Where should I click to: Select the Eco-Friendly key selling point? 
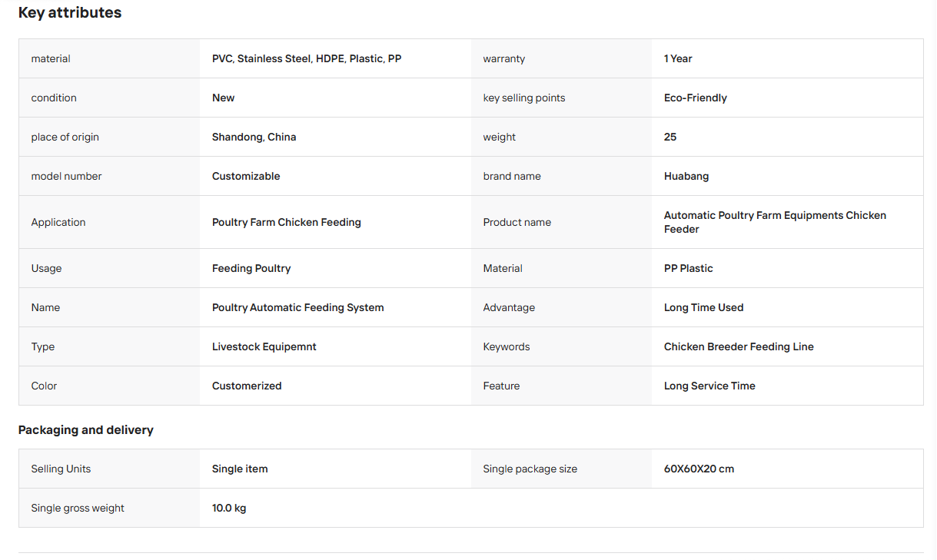tap(696, 98)
